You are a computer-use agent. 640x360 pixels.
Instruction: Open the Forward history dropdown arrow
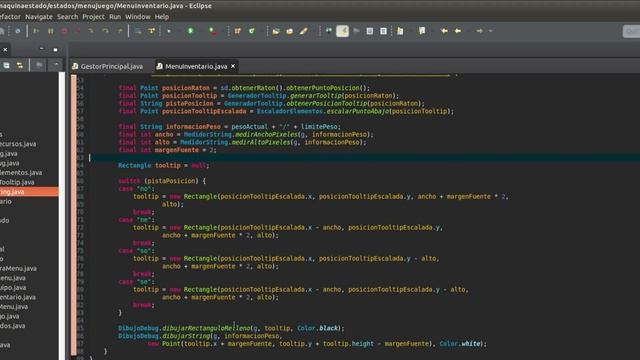click(491, 31)
